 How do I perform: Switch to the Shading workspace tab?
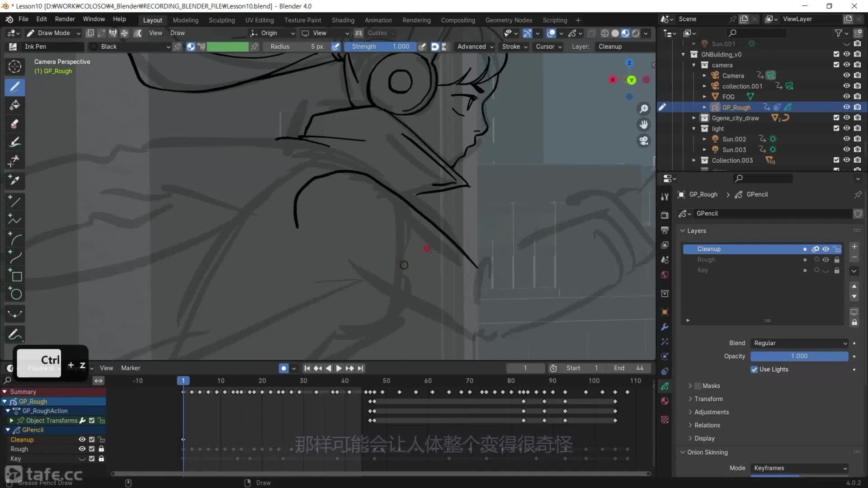click(343, 20)
